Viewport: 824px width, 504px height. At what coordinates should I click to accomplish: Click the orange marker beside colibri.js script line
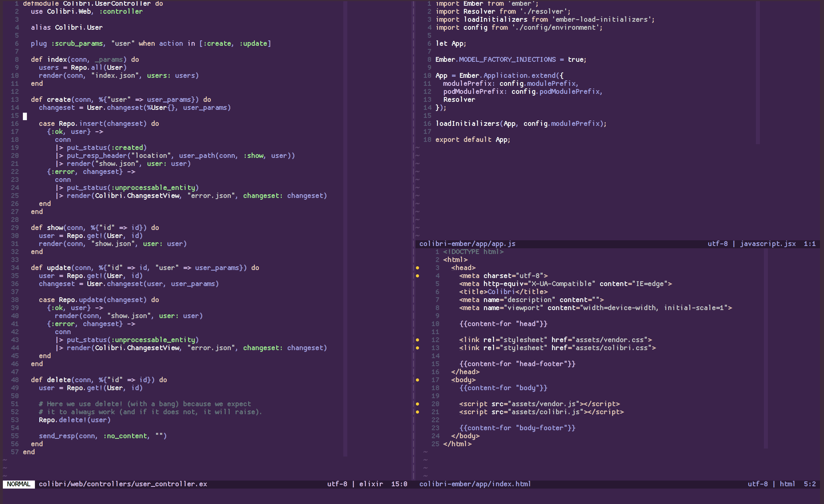(x=417, y=412)
